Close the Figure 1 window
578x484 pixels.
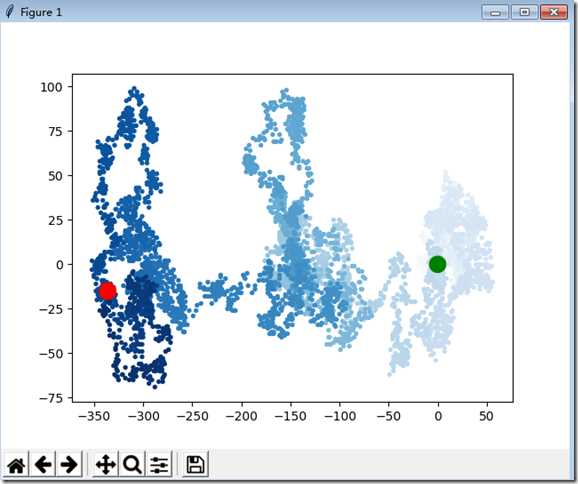coord(554,12)
